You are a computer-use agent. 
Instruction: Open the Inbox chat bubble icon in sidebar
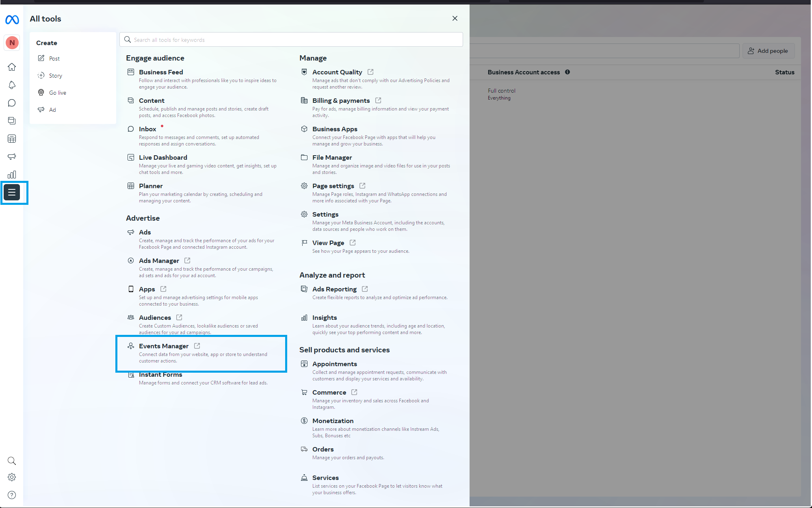(x=12, y=103)
